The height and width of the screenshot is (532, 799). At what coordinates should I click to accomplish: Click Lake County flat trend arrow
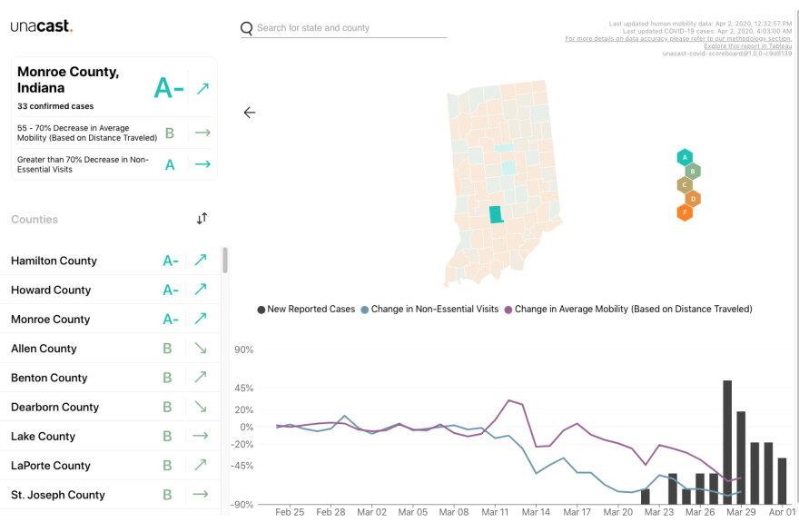click(201, 436)
